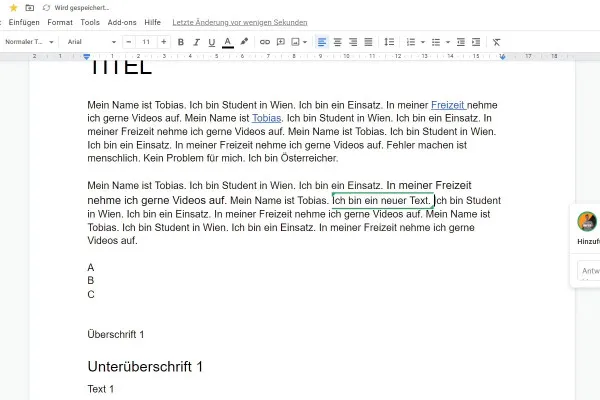Toggle italic formatting

pos(196,42)
